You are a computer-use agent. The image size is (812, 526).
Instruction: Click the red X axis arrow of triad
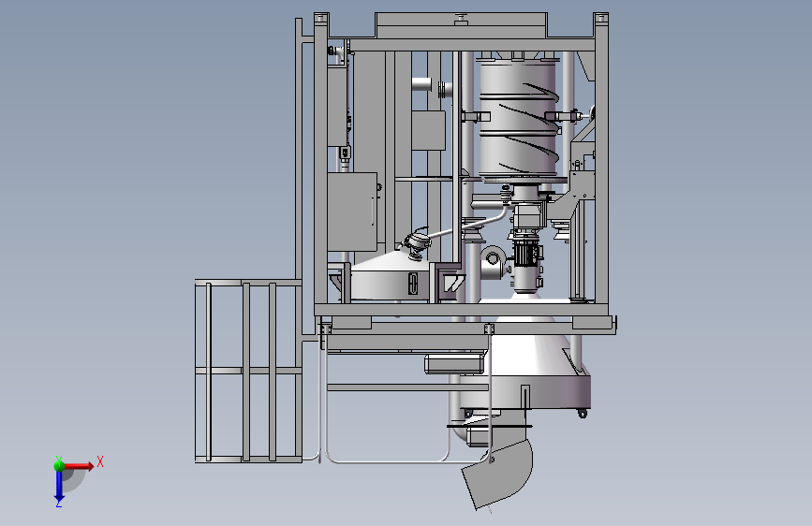point(79,466)
